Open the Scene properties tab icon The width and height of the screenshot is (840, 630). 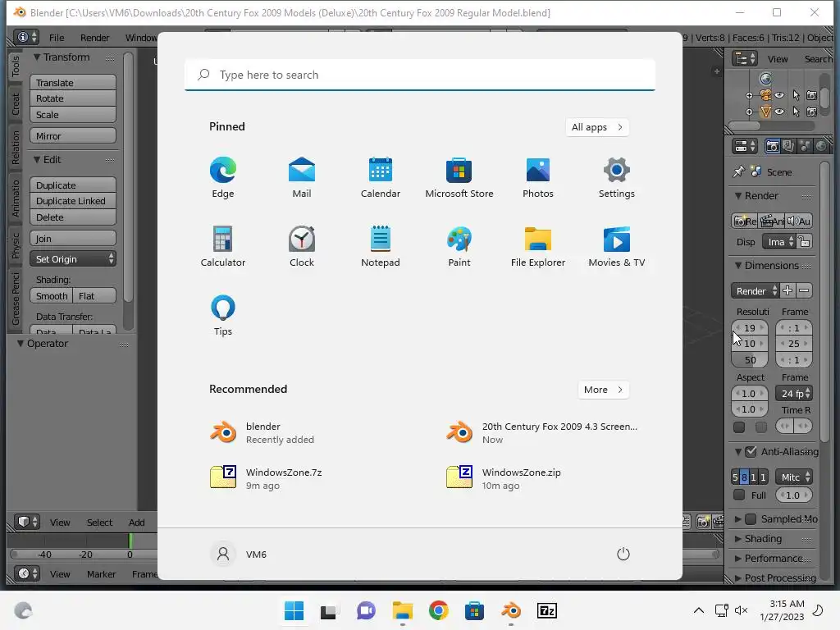coord(804,146)
